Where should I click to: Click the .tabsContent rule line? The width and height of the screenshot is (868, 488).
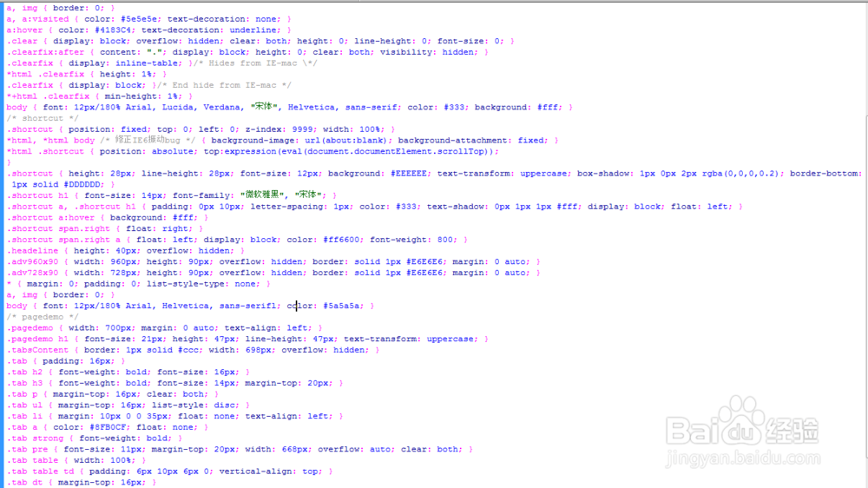(x=193, y=350)
